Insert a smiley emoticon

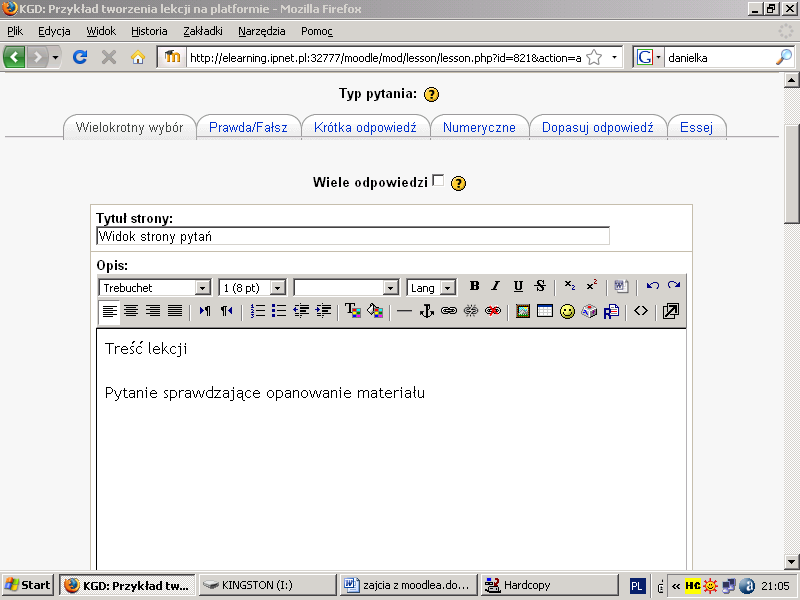tap(567, 311)
